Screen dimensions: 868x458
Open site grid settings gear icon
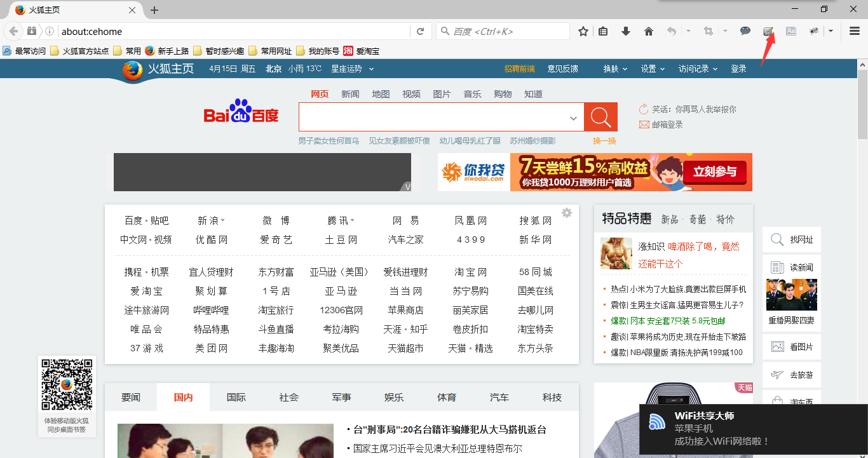567,213
